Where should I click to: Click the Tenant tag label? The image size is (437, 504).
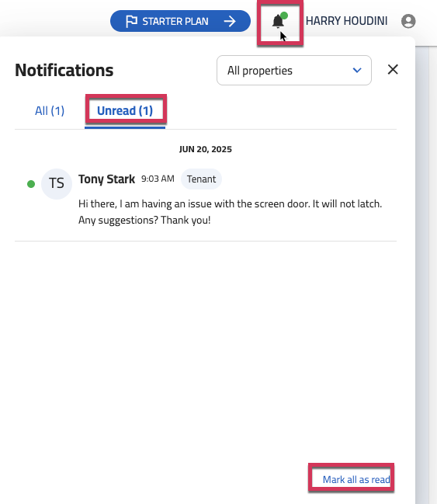pyautogui.click(x=201, y=179)
